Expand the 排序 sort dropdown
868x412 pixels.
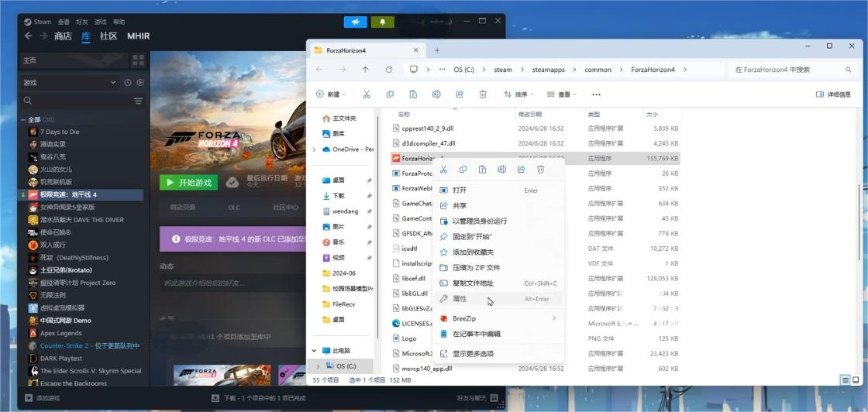[518, 94]
